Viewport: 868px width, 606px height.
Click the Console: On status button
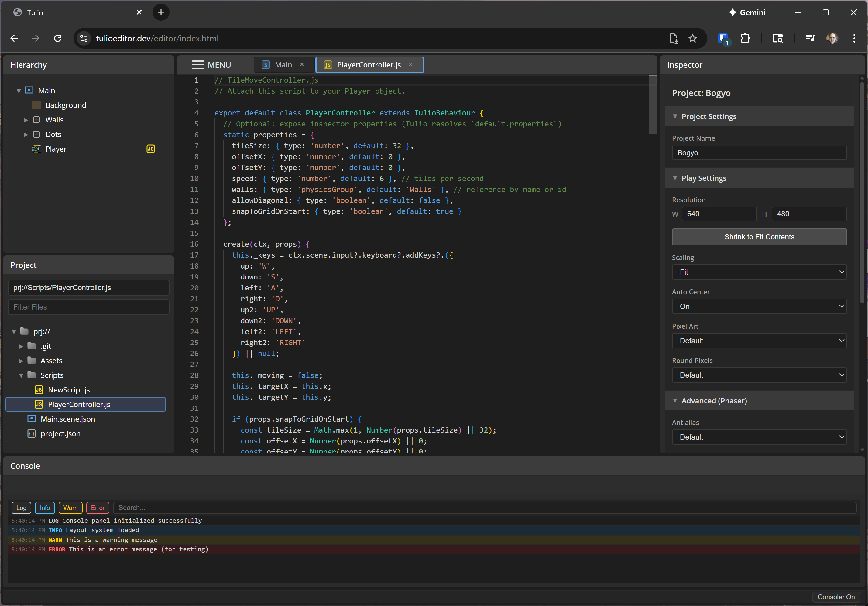tap(835, 597)
